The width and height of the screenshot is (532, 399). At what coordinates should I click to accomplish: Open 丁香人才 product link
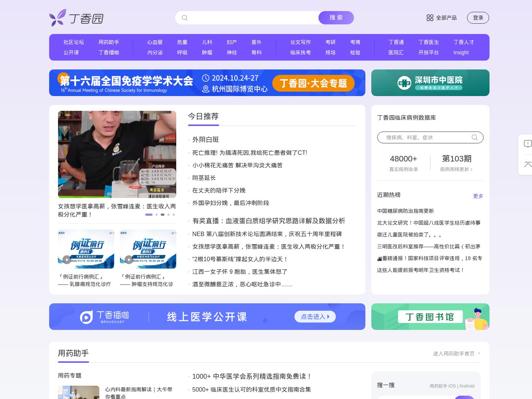(464, 42)
